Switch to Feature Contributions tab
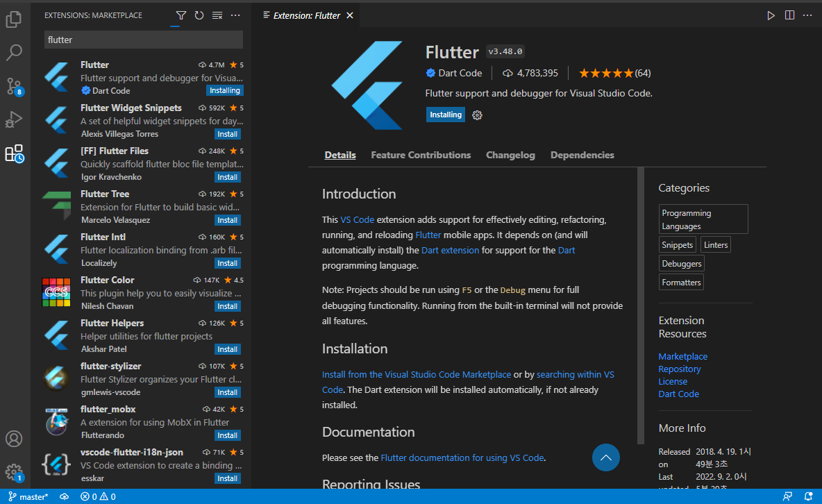 point(421,156)
